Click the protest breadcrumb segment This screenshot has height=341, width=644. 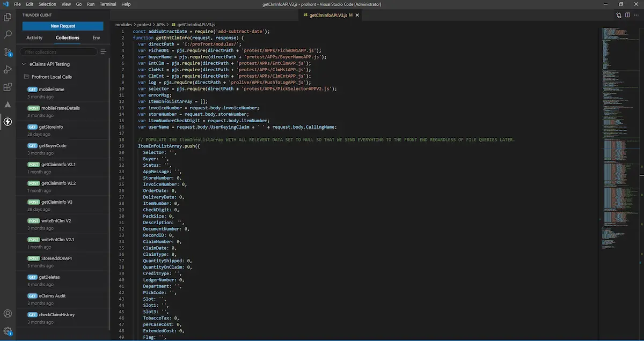point(144,25)
